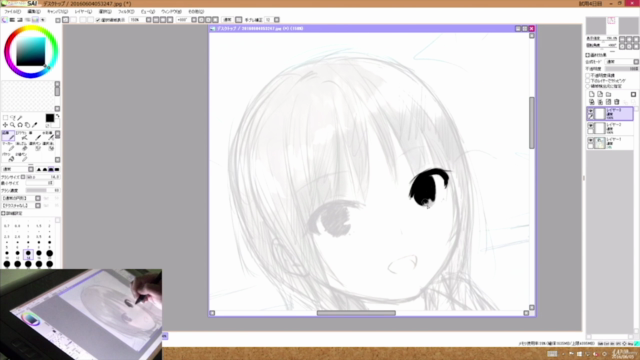Click the undo button in toolbar

point(66,20)
